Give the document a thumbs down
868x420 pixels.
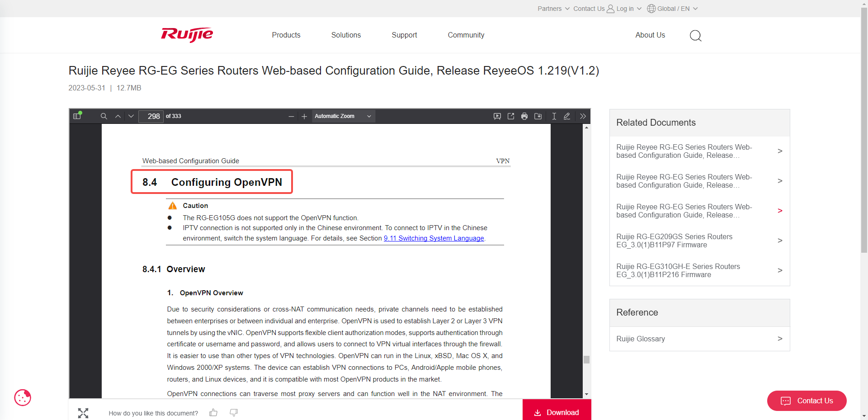click(x=234, y=412)
